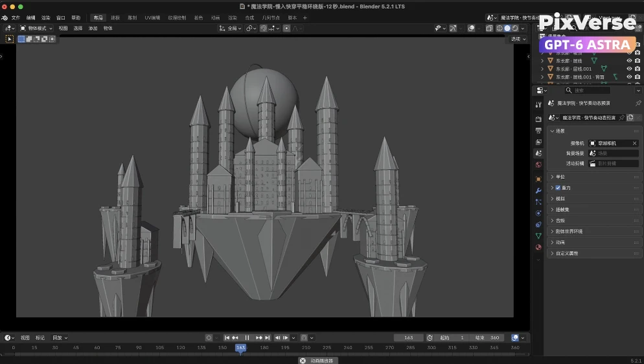Open the viewport 添加 menu

(x=93, y=28)
